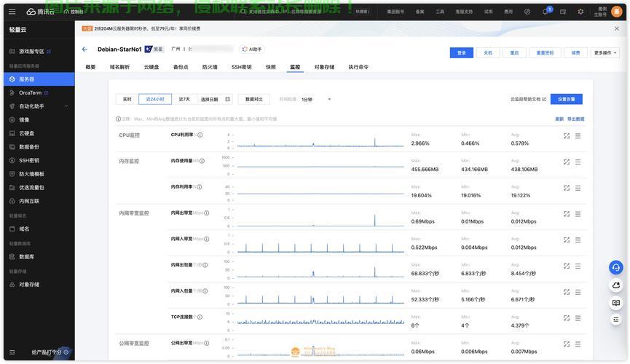This screenshot has height=364, width=630.
Task: Collapse the sidebar with bottom-left icon
Action: tap(12, 352)
